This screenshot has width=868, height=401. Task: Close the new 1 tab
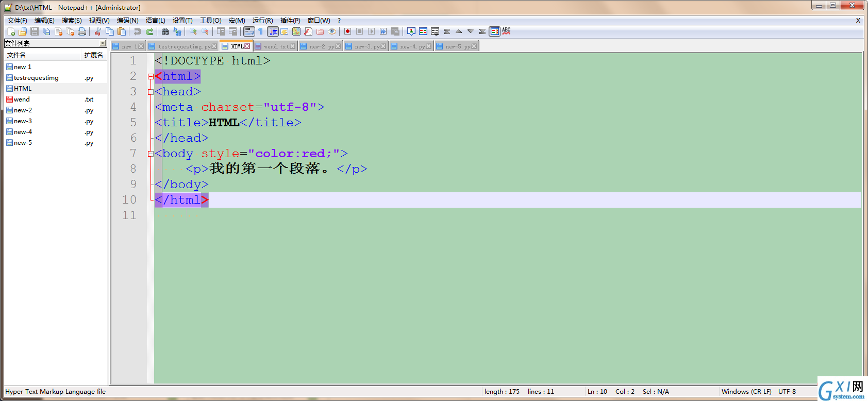tap(141, 46)
